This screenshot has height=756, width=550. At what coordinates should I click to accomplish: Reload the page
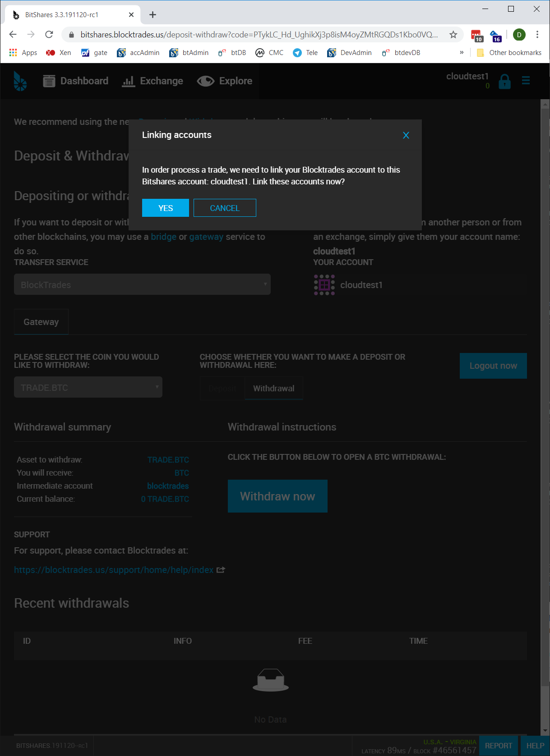click(49, 34)
